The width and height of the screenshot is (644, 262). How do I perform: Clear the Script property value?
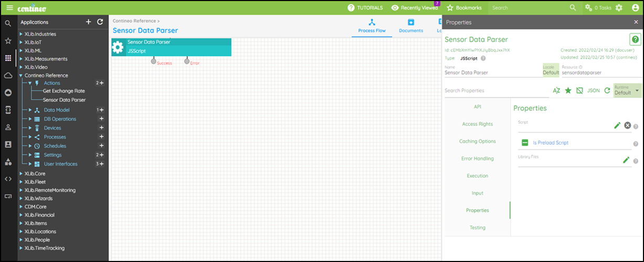627,125
